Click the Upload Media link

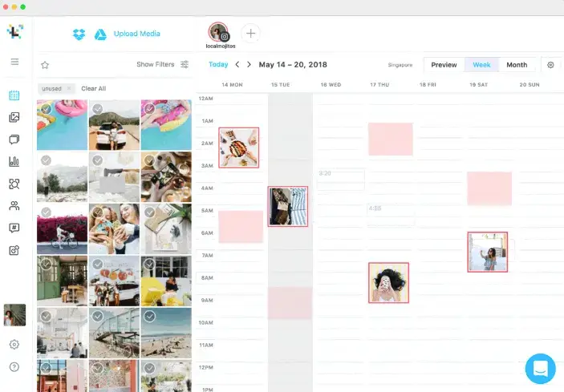(x=137, y=34)
